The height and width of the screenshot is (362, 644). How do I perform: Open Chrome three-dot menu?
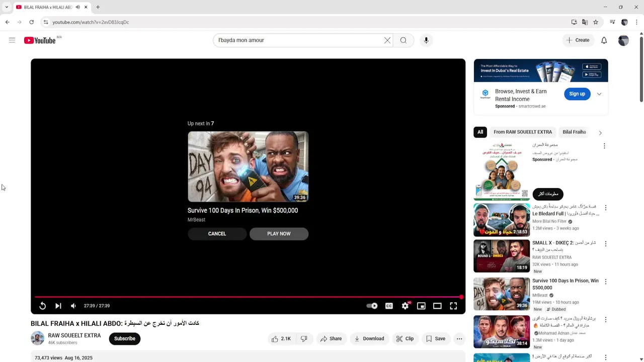coord(636,22)
